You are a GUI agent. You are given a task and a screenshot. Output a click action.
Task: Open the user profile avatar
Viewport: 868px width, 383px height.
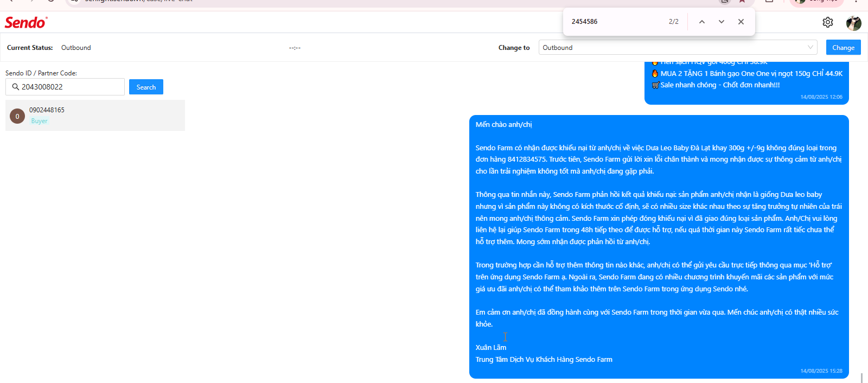coord(853,23)
